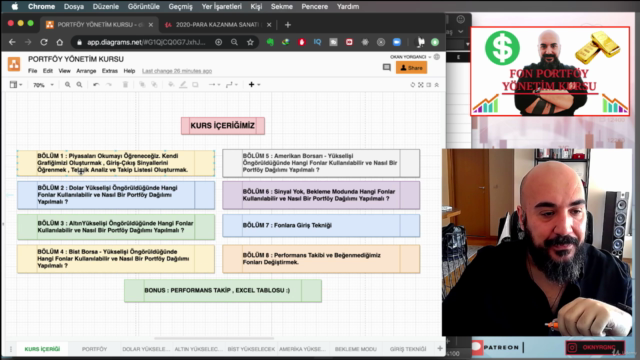Open the Help menu in diagrams.net
Image resolution: width=640 pixels, height=360 pixels.
click(129, 71)
